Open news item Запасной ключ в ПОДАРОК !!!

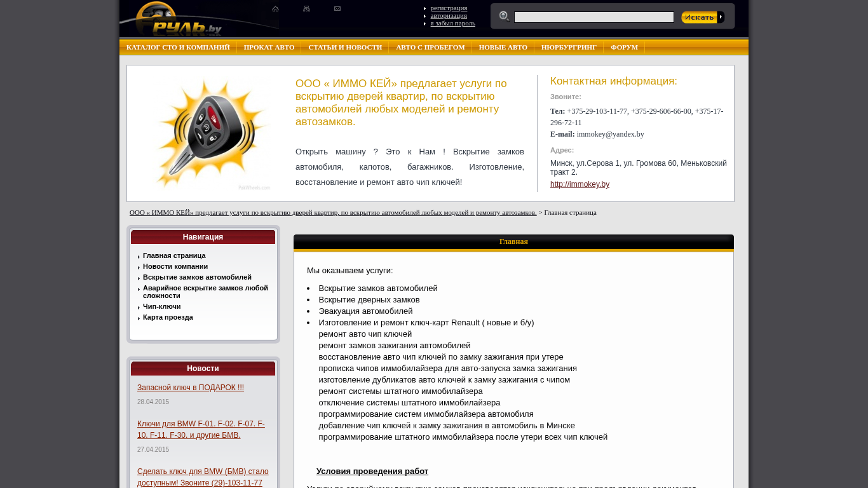pos(191,388)
